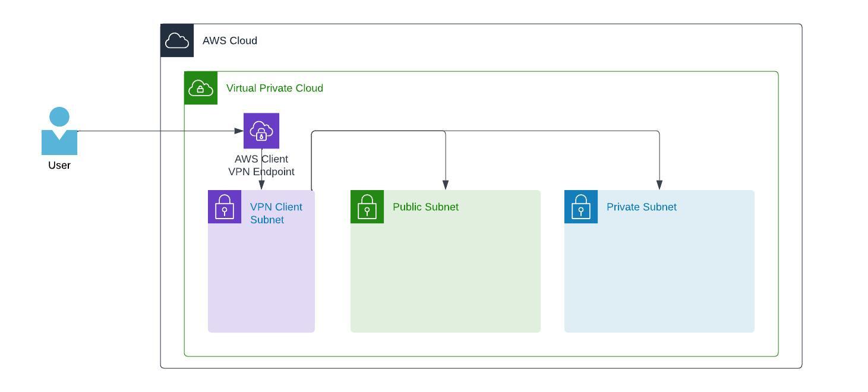Expand the AWS Cloud container
The image size is (868, 392).
tap(481, 196)
